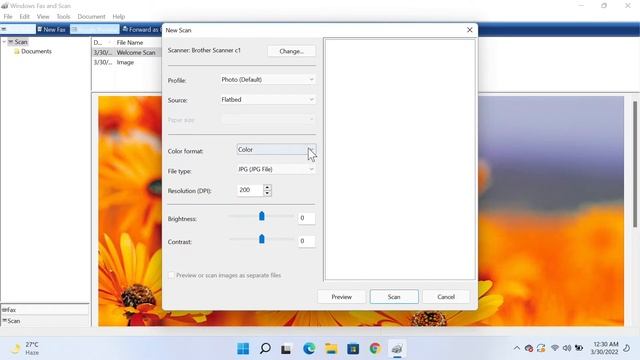Click the Preview button
The image size is (640, 360).
coord(341,297)
